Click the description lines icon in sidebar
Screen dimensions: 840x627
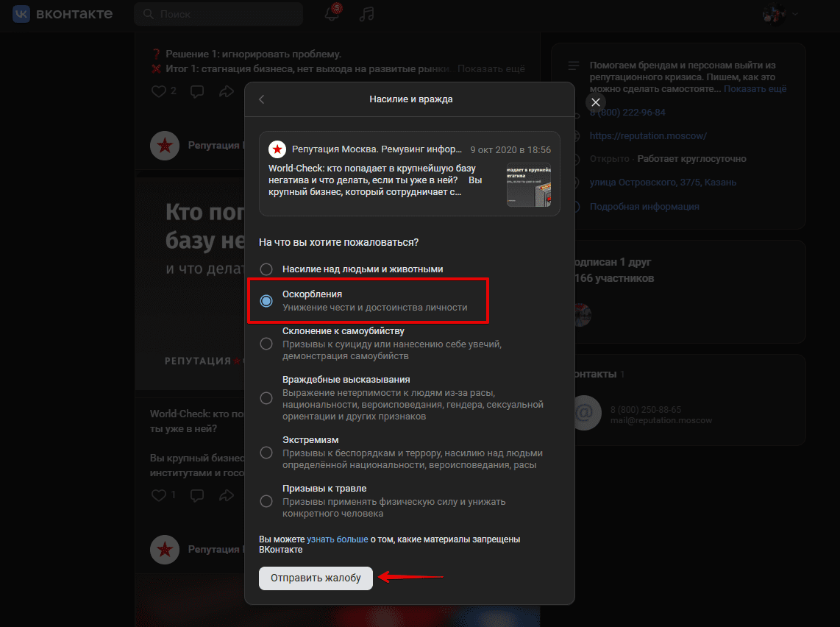click(574, 66)
